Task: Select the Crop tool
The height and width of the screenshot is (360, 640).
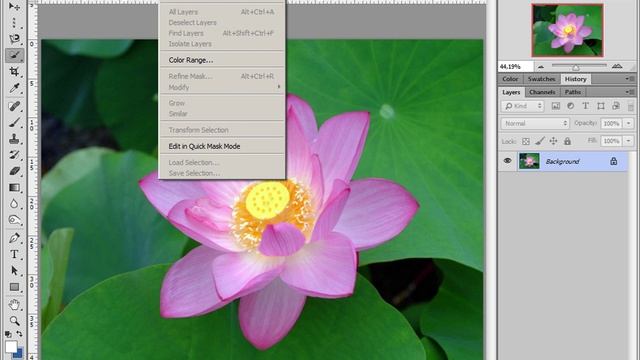Action: pyautogui.click(x=14, y=71)
